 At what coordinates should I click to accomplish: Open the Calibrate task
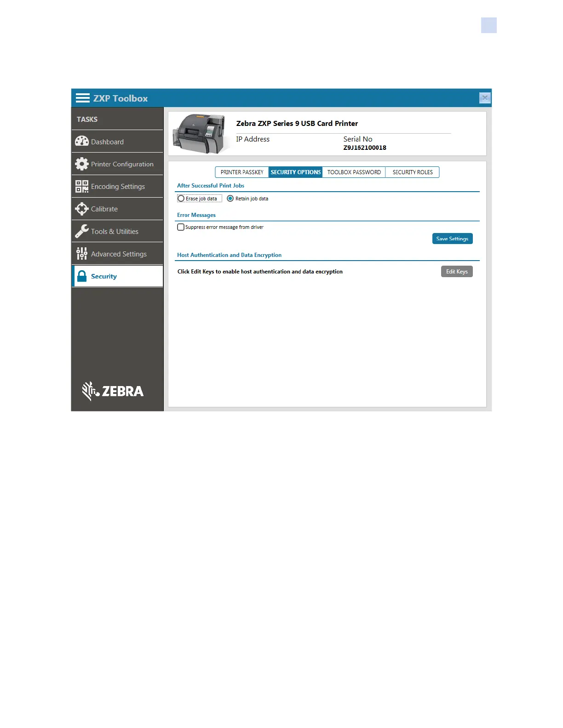117,209
